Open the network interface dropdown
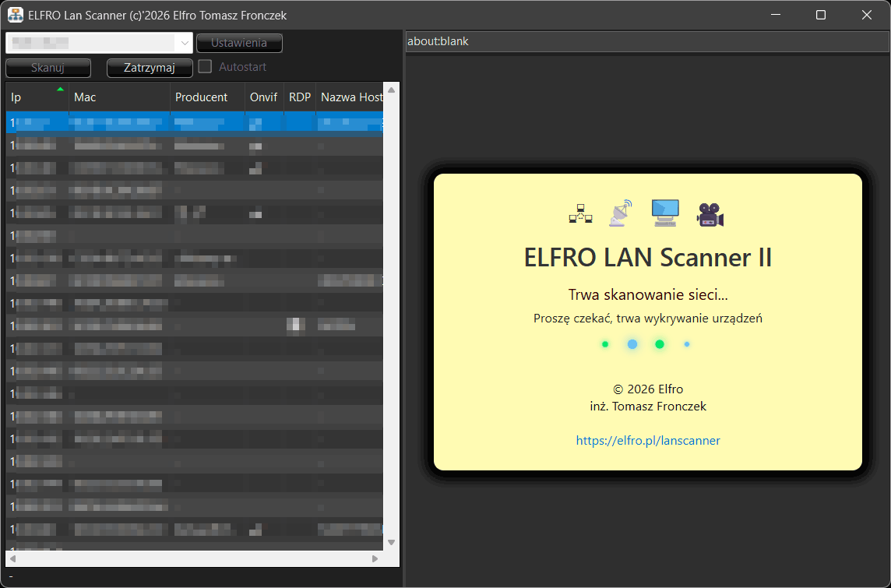The height and width of the screenshot is (588, 891). point(185,43)
